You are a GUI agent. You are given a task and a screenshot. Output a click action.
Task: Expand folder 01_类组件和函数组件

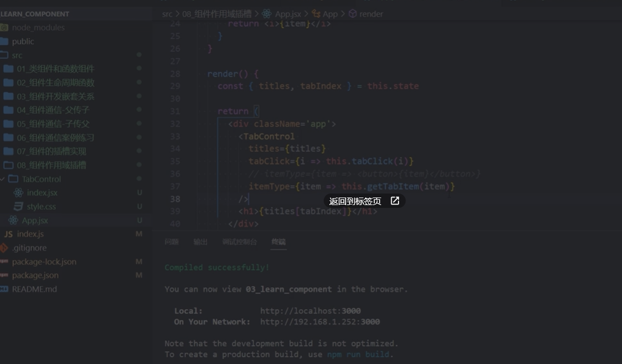(55, 69)
